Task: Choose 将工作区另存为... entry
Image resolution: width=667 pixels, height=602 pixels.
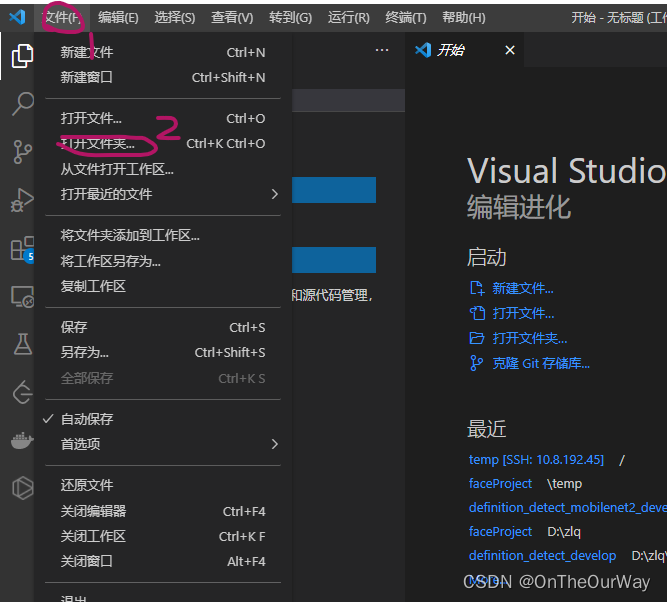Action: [x=163, y=261]
